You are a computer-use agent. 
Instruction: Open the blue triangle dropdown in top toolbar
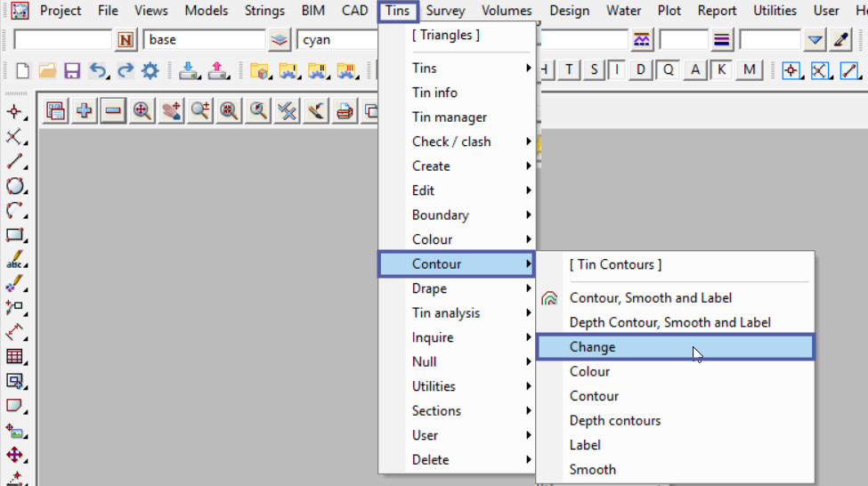[815, 40]
